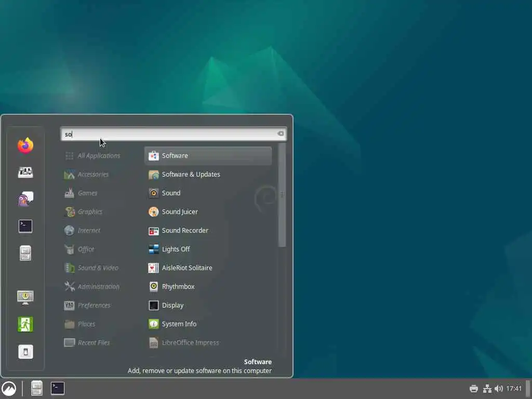Open Software Manager favorite icon in sidebar

[x=25, y=172]
